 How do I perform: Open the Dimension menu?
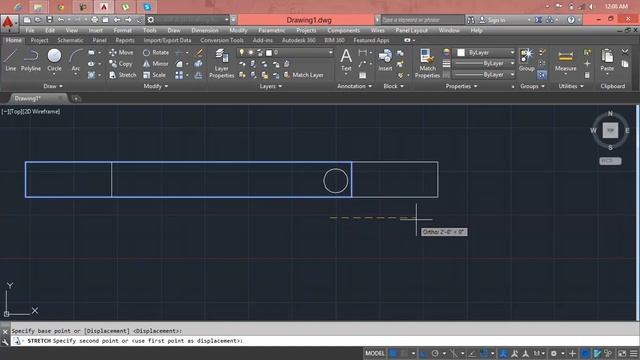click(x=205, y=30)
